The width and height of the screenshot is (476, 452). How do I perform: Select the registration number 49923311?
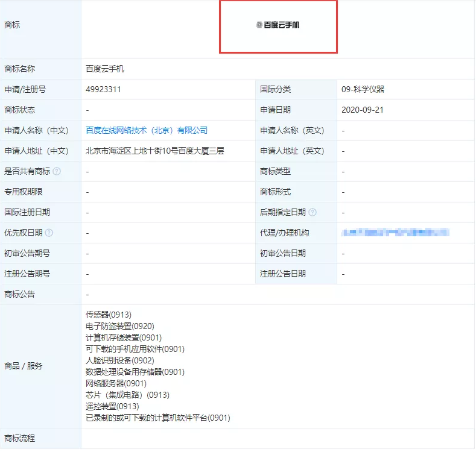[x=103, y=89]
